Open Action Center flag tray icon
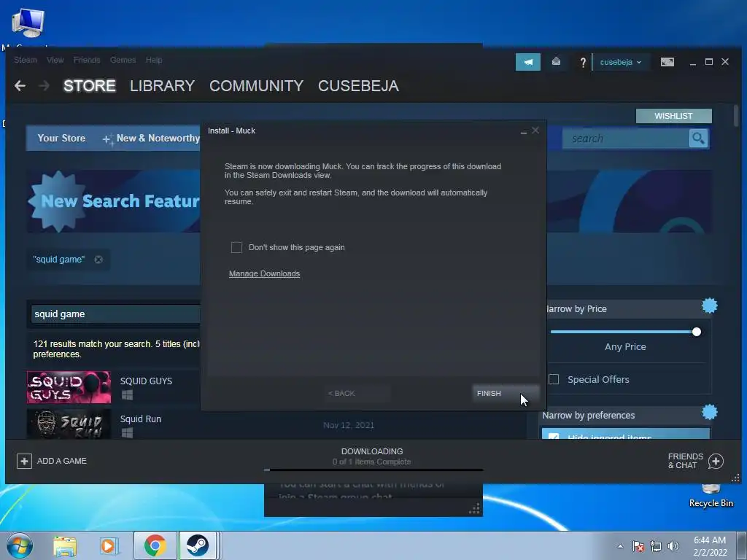The height and width of the screenshot is (560, 747). coord(638,546)
